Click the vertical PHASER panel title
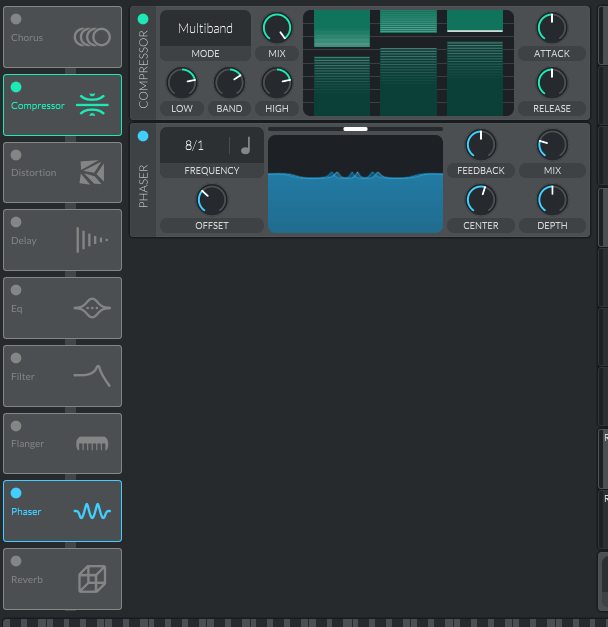Viewport: 608px width, 627px height. pyautogui.click(x=143, y=186)
